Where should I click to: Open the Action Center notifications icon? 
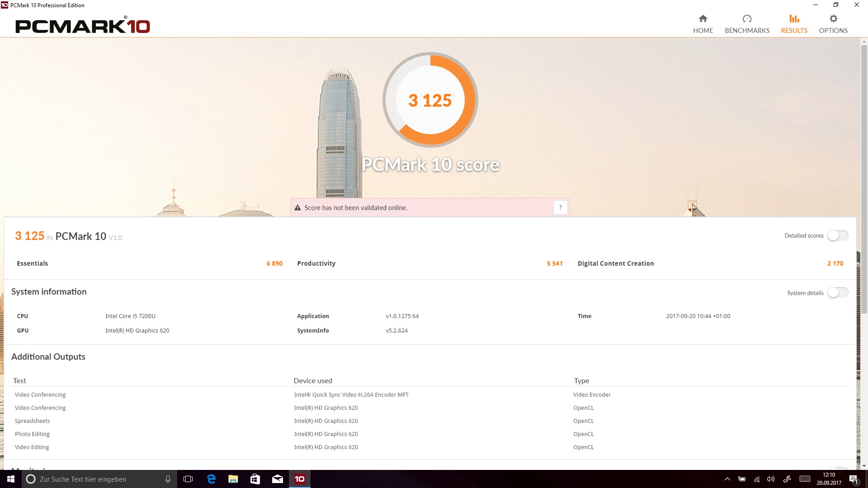point(854,479)
